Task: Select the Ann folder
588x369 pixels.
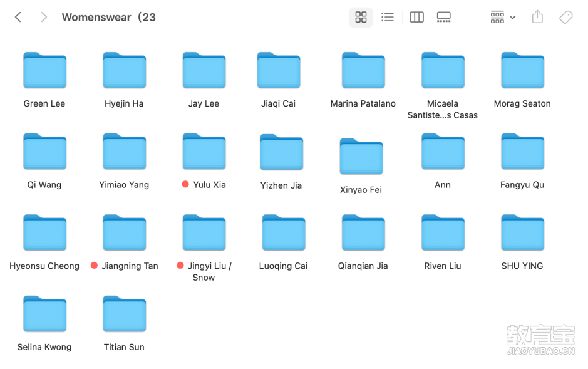Action: [443, 152]
